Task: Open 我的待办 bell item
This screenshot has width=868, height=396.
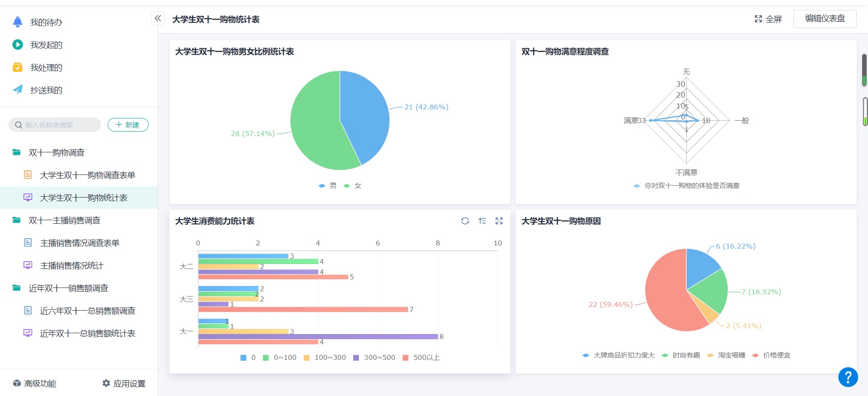Action: coord(46,22)
